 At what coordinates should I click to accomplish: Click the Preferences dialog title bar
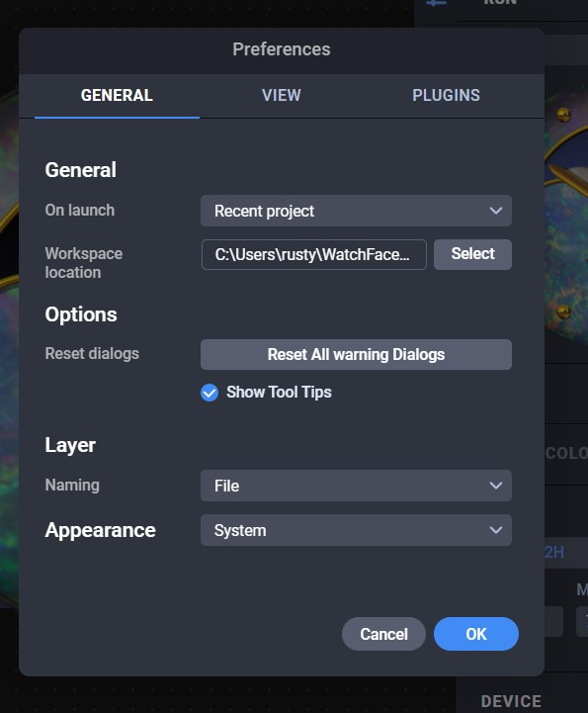tap(282, 49)
